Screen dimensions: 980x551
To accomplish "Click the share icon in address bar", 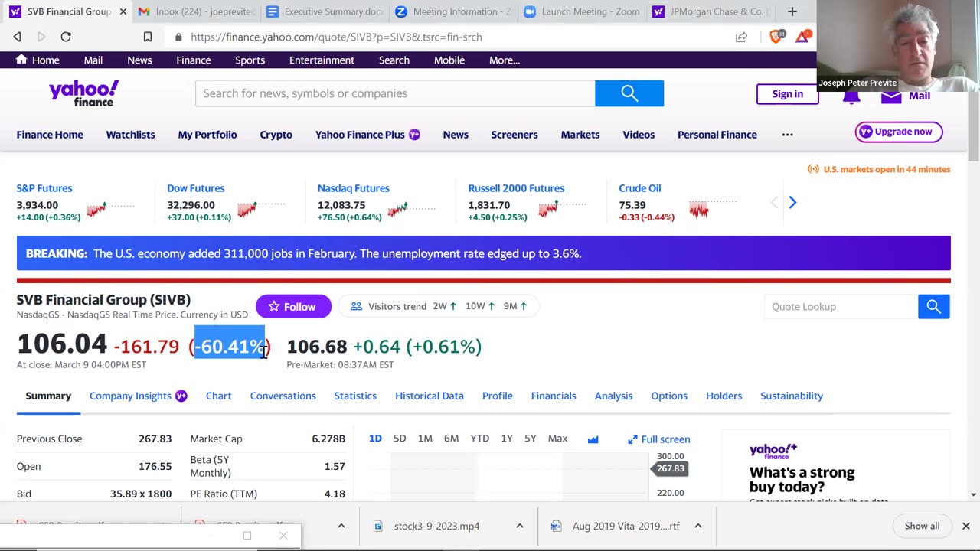I will coord(741,37).
